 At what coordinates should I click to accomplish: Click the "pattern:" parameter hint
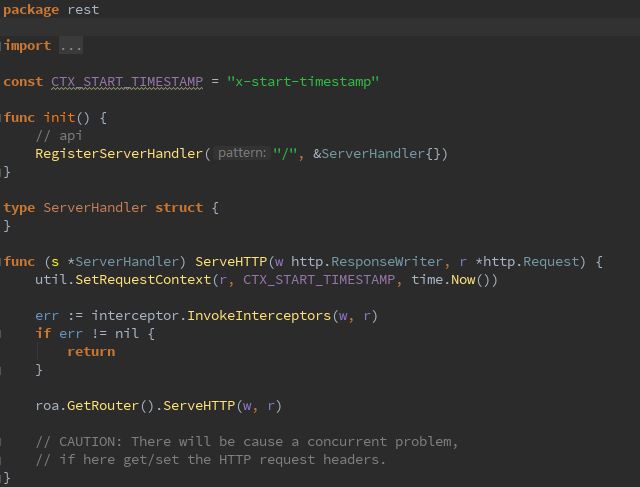242,153
